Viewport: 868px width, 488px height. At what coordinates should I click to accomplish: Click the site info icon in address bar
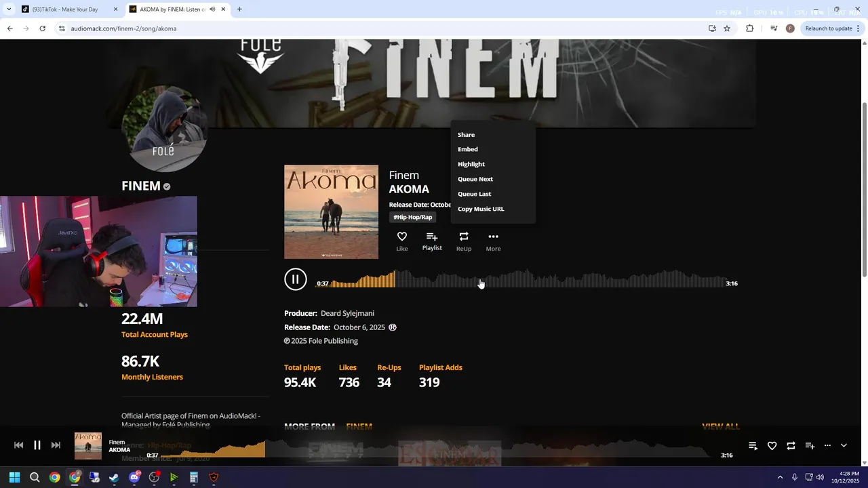point(62,28)
